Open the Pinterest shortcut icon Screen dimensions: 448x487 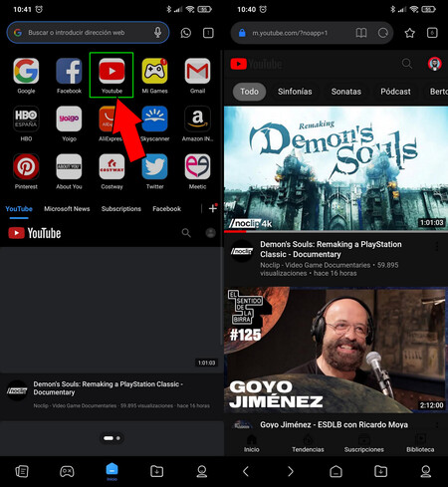pos(26,166)
